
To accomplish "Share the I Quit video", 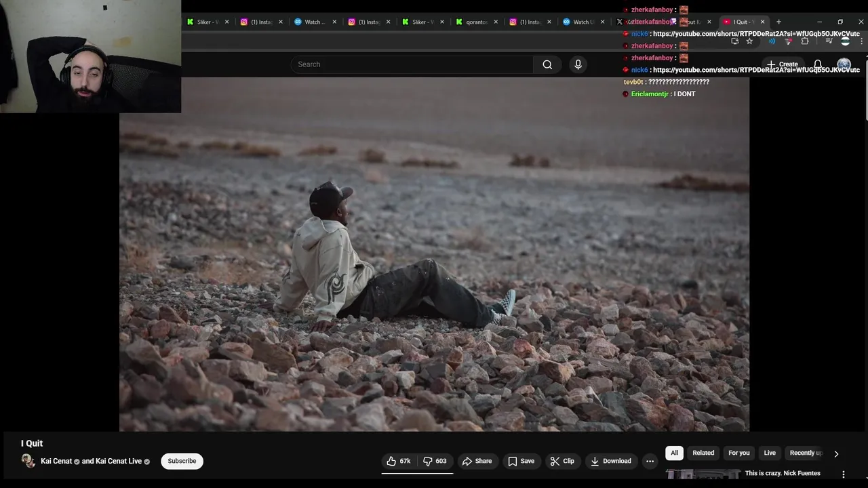I will 477,461.
